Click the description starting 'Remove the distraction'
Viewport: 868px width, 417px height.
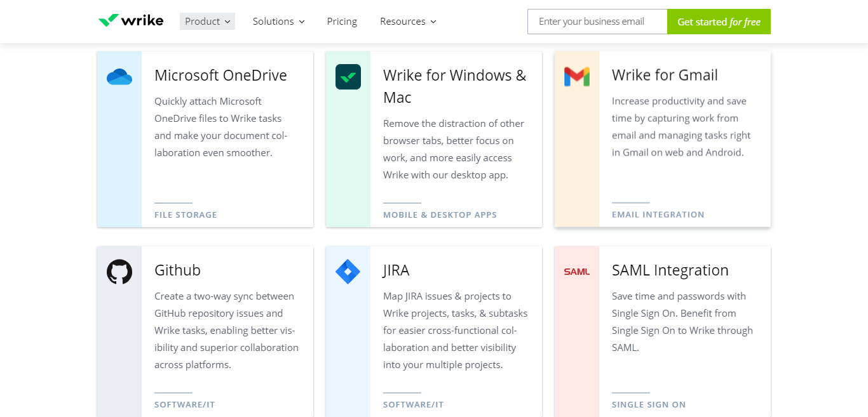click(x=454, y=149)
